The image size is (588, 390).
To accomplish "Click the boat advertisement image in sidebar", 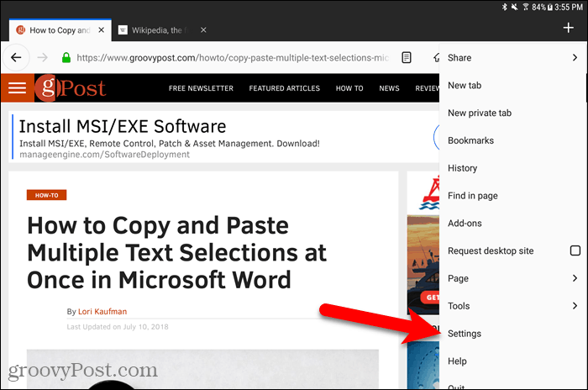I will 423,265.
